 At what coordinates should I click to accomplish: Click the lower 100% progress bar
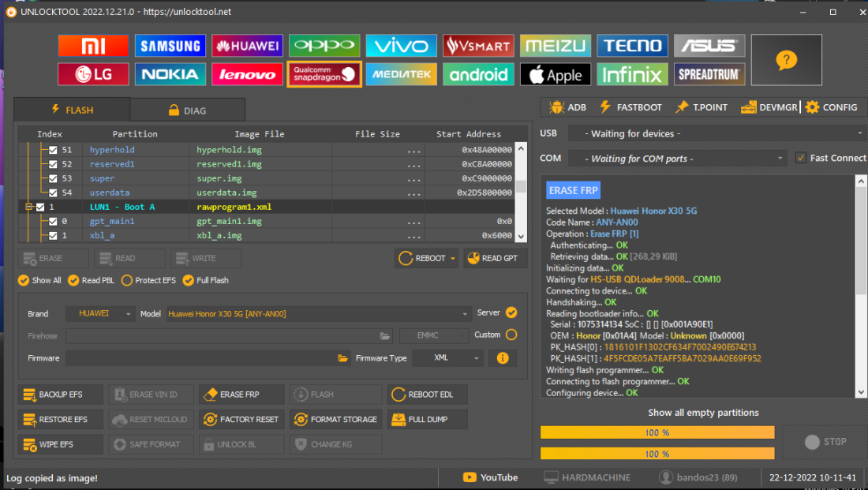coord(657,454)
